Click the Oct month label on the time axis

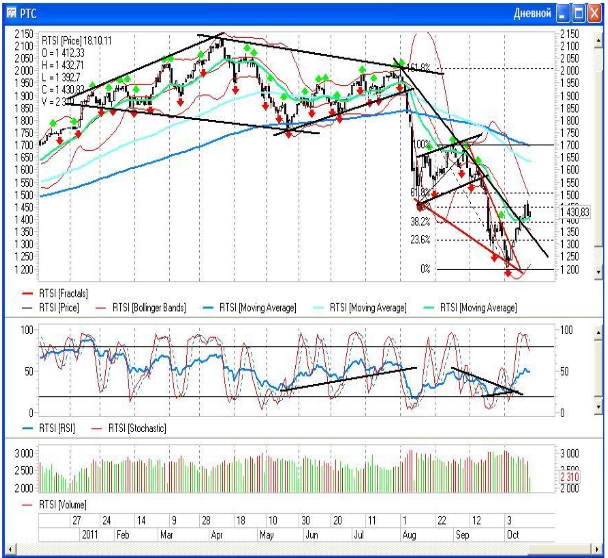click(x=513, y=535)
